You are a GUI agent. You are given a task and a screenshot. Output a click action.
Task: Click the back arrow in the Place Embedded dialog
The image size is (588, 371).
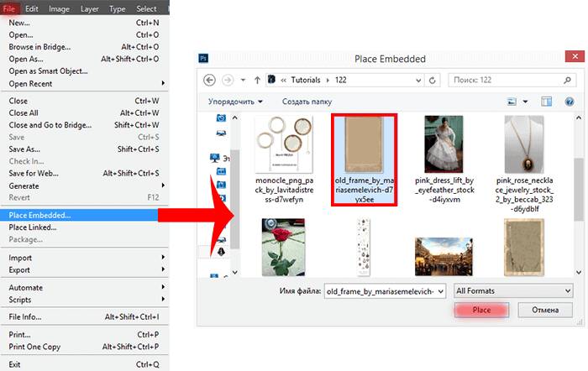209,81
